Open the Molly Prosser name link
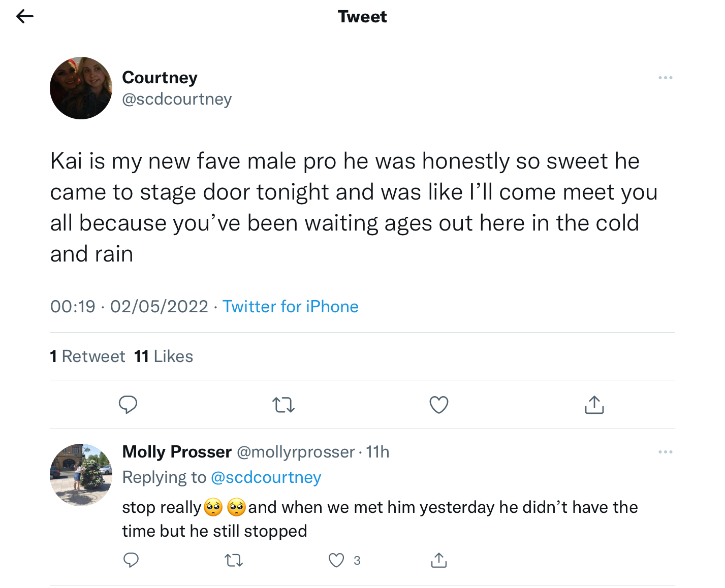Screen dimensions: 725x588 coord(177,452)
